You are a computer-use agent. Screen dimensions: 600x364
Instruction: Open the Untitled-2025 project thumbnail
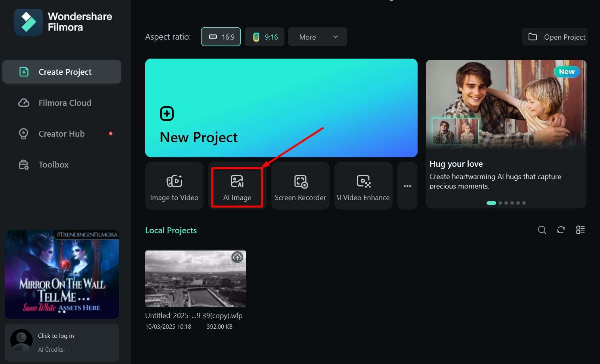tap(196, 278)
